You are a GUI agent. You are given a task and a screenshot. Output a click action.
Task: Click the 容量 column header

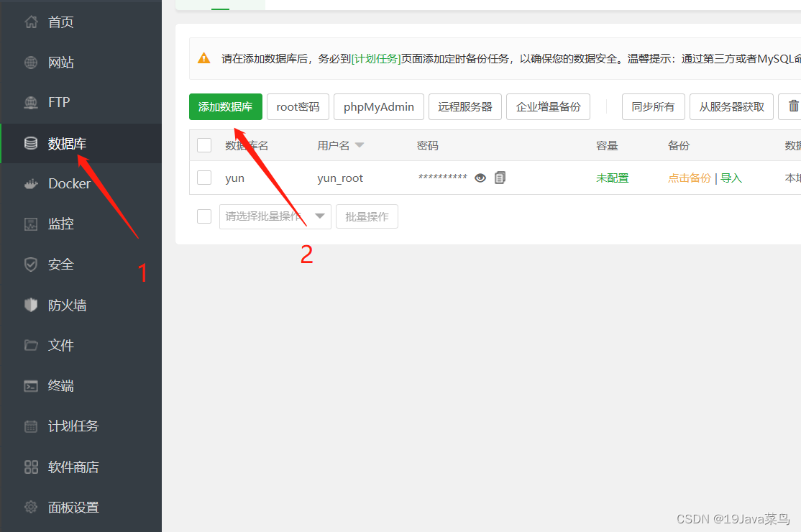[x=607, y=145]
